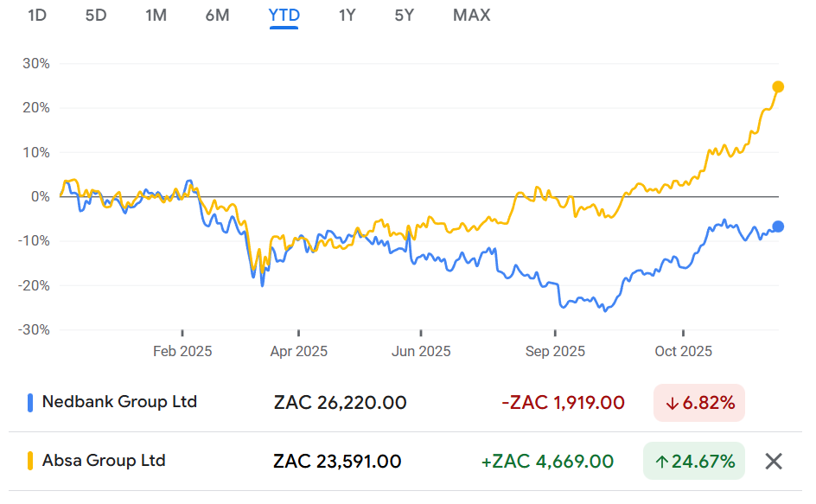Image resolution: width=816 pixels, height=504 pixels.
Task: Switch to the 1D time range tab
Action: [x=37, y=15]
